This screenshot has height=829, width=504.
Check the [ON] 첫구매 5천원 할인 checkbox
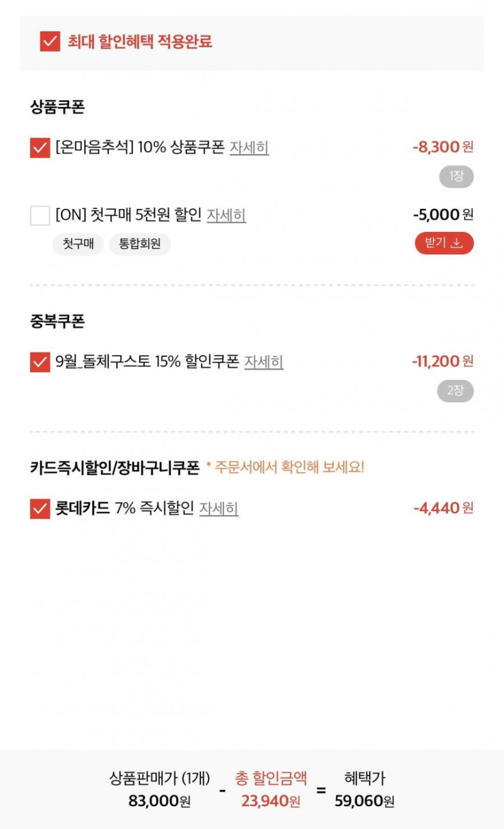[40, 215]
